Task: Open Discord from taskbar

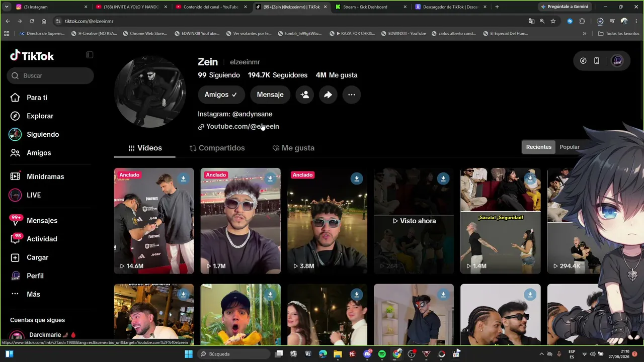Action: tap(367, 354)
